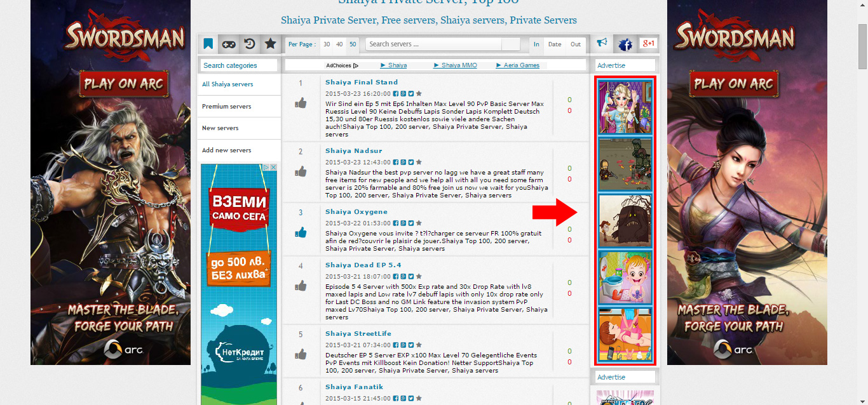Image resolution: width=868 pixels, height=405 pixels.
Task: Open Shaiya Final Stand server page
Action: tap(362, 82)
